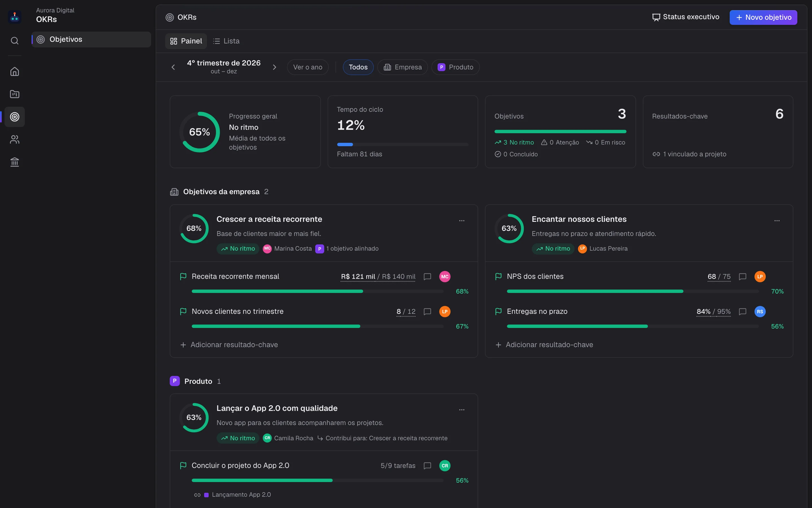The width and height of the screenshot is (812, 508).
Task: Open the bank building icon in the left rail
Action: (14, 162)
